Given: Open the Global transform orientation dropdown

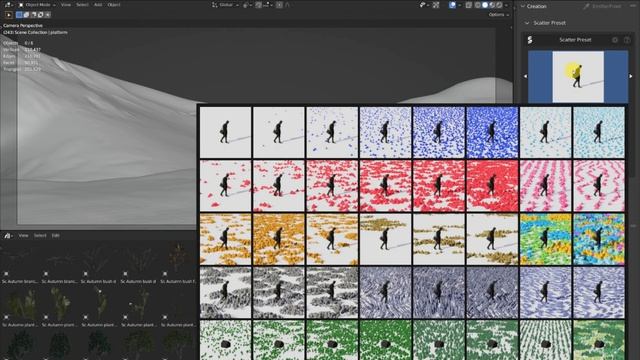Looking at the screenshot, I should 225,5.
